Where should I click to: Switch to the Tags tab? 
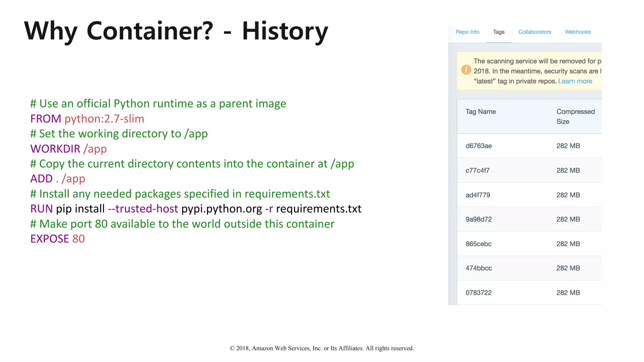point(498,32)
